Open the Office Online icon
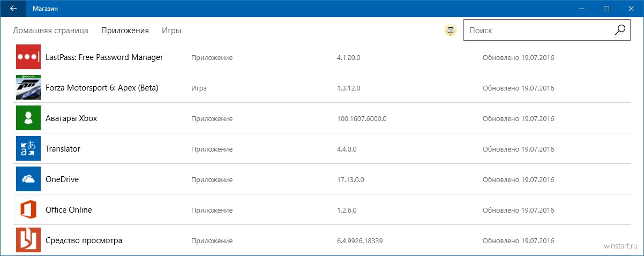Viewport: 644px width, 256px height. coord(28,209)
